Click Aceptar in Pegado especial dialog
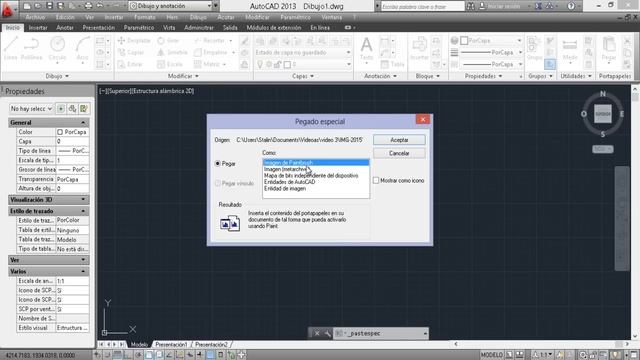The image size is (640, 360). click(399, 140)
